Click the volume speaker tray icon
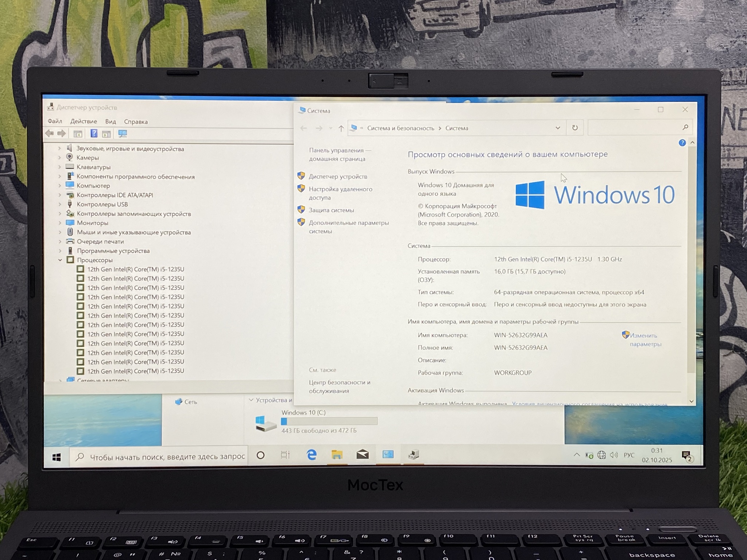 pos(614,455)
